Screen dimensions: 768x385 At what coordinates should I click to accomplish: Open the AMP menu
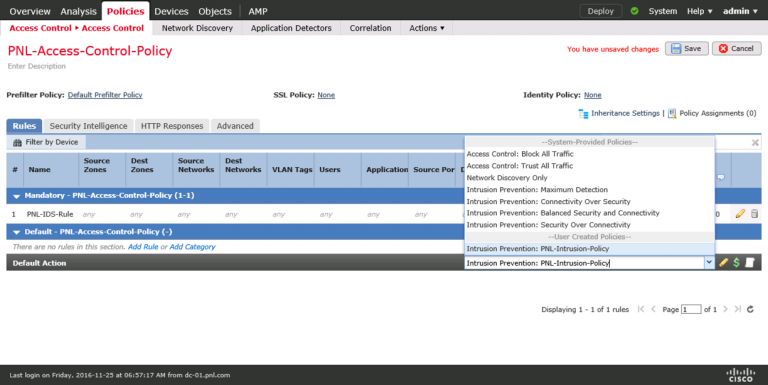click(258, 11)
